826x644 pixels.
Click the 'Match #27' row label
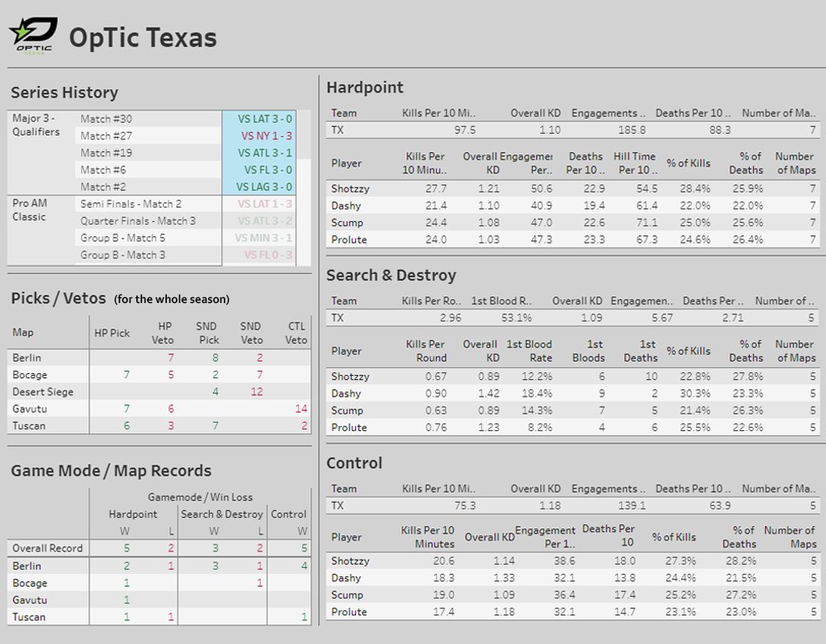(107, 136)
